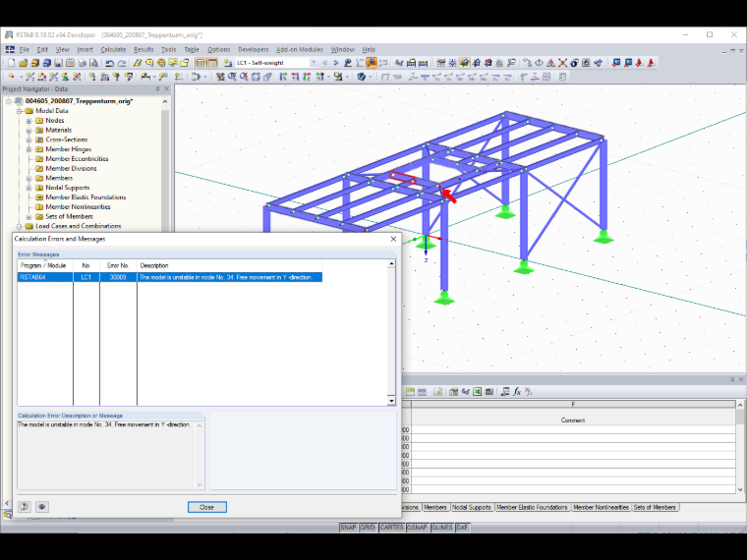
Task: Open the Results menu
Action: point(144,49)
